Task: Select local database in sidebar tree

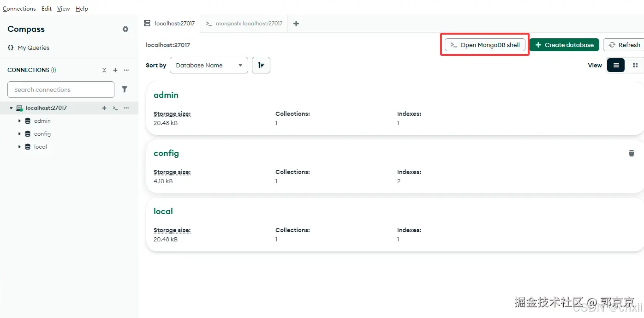Action: coord(41,147)
